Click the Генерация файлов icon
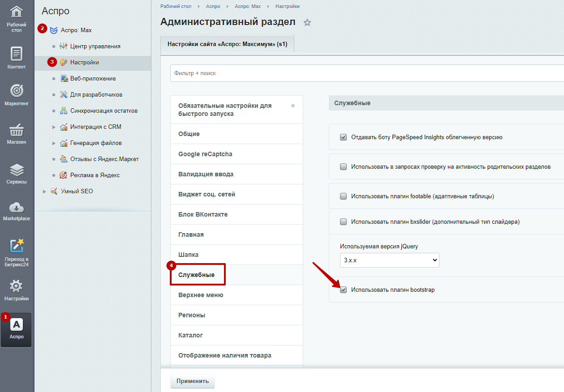The height and width of the screenshot is (392, 564). tap(63, 143)
